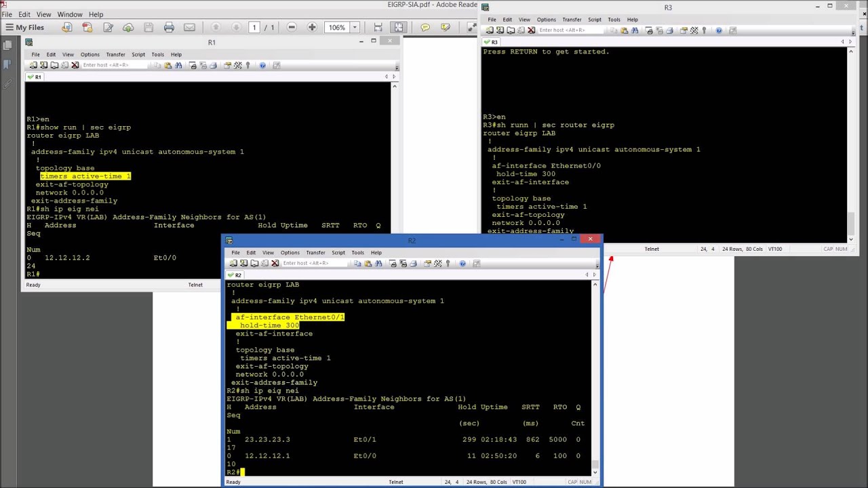
Task: Click zoom in plus button in Adobe Reader
Action: [312, 27]
